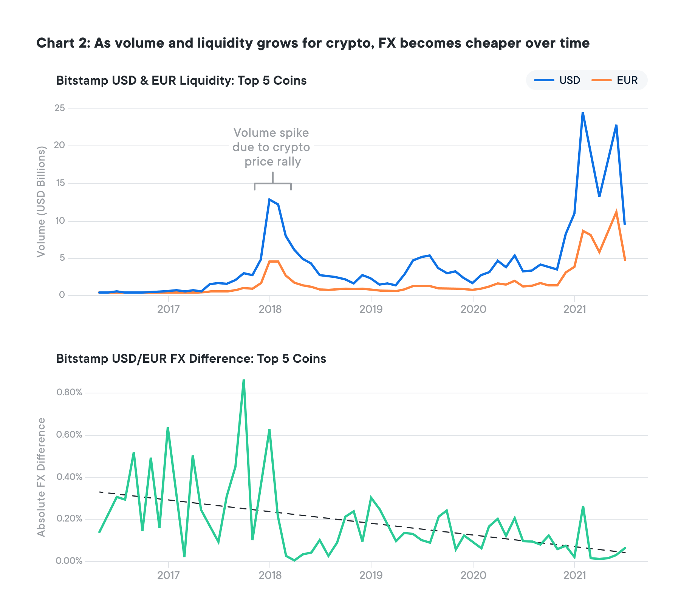Click the 15 tick on the volume axis
This screenshot has width=681, height=616.
pyautogui.click(x=60, y=183)
